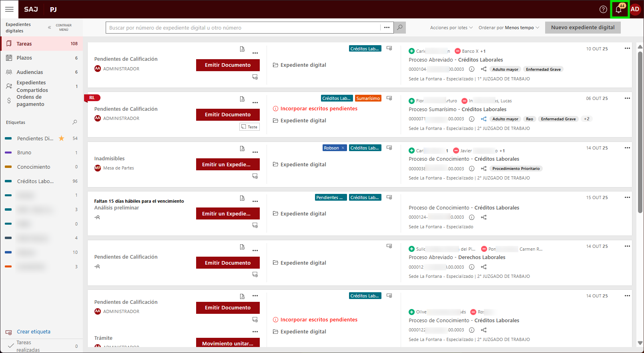
Task: Open the hamburger main menu
Action: click(9, 9)
